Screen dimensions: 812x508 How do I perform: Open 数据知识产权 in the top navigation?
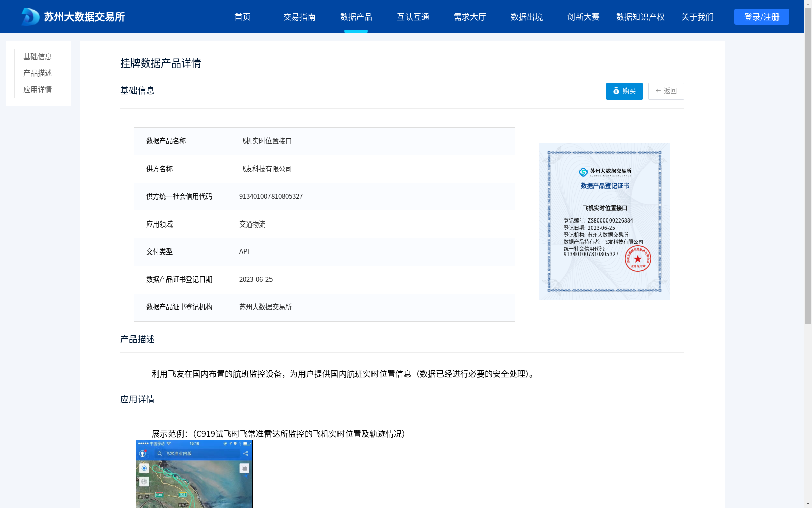(640, 17)
